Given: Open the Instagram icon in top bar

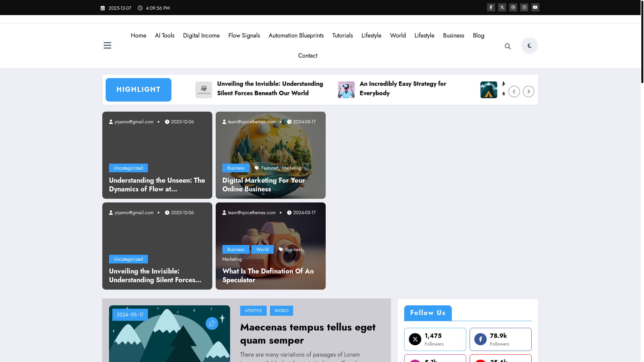Looking at the screenshot, I should click(x=524, y=7).
